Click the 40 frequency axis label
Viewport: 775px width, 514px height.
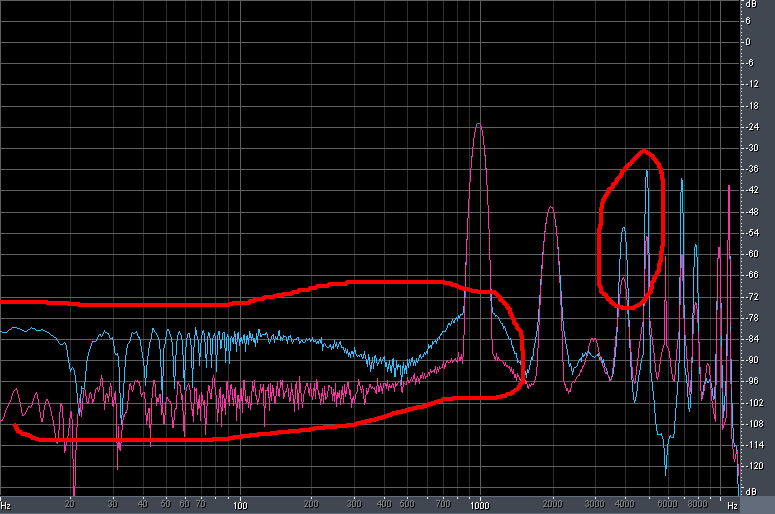click(x=143, y=504)
